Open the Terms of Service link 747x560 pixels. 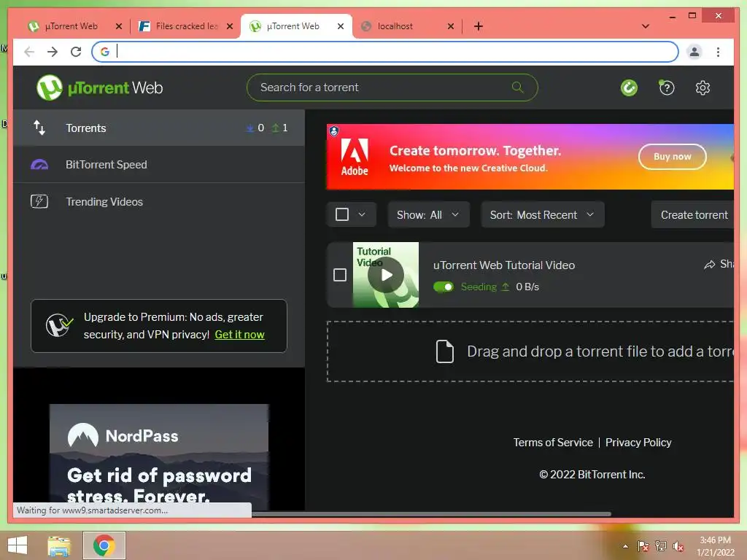[x=553, y=443]
